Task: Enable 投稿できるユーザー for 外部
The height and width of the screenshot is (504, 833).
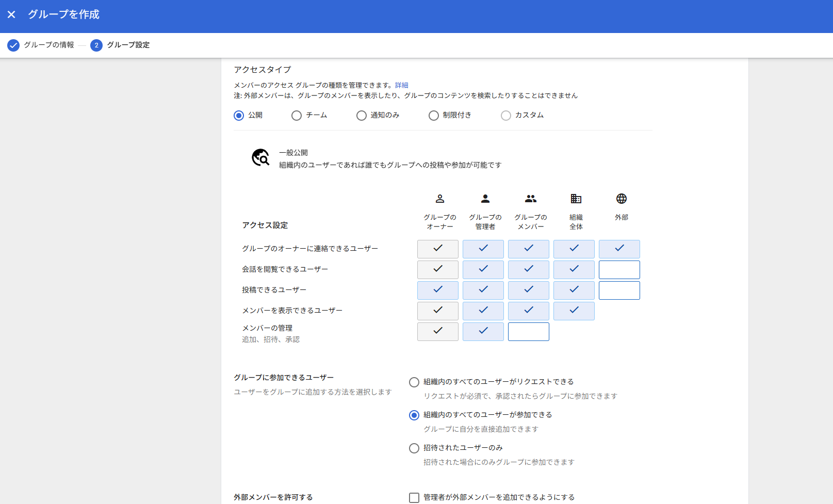Action: click(619, 290)
